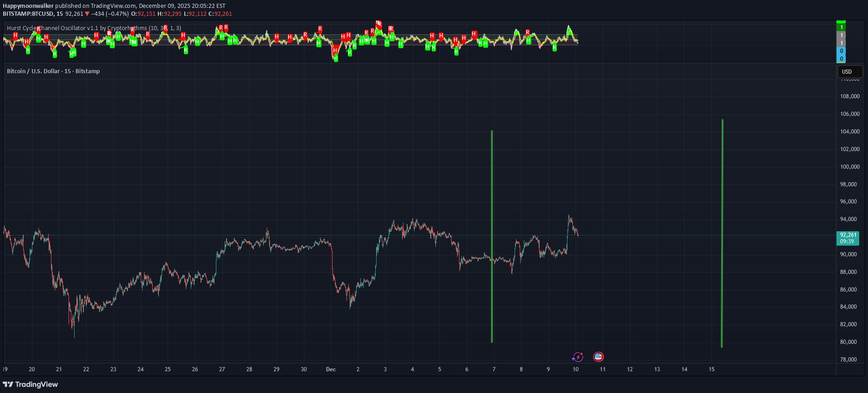The image size is (868, 393).
Task: Click date 15 on the time axis
Action: tap(711, 369)
